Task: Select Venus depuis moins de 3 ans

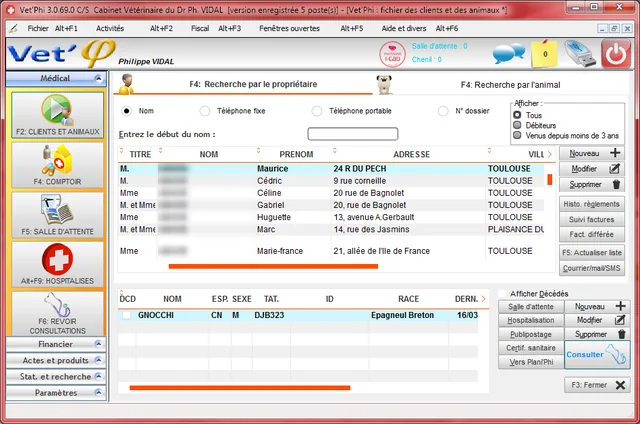Action: [517, 135]
